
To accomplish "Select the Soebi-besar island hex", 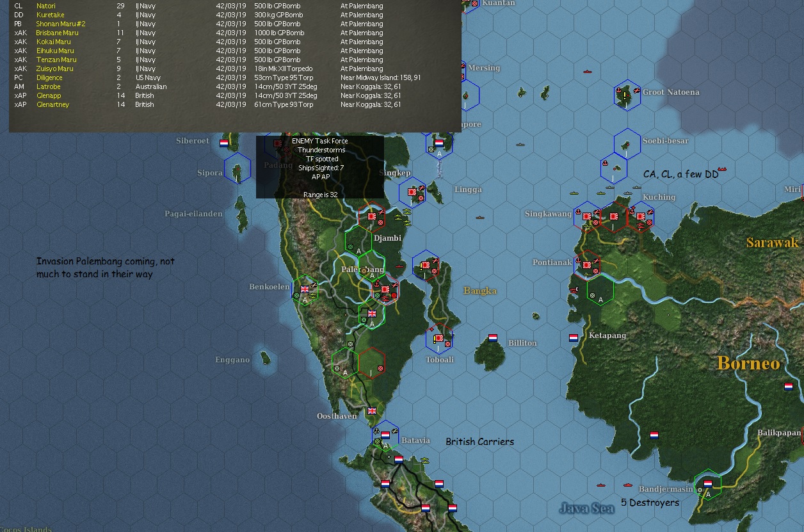I will pyautogui.click(x=627, y=144).
